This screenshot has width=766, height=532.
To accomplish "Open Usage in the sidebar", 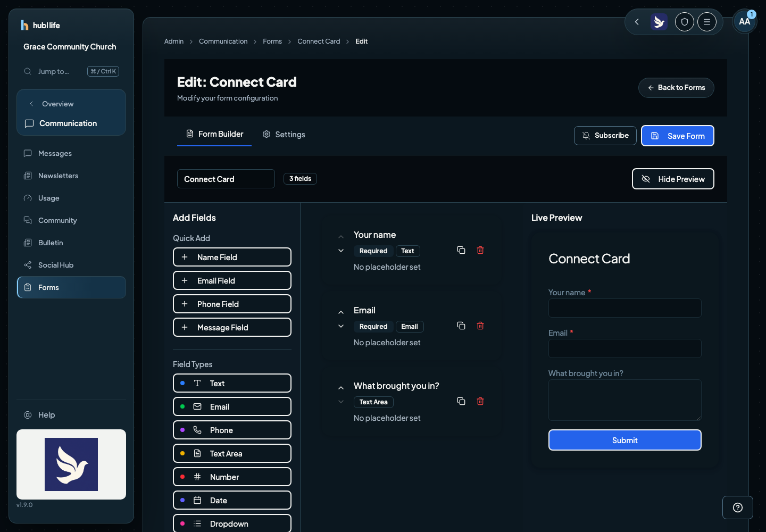I will [71, 198].
